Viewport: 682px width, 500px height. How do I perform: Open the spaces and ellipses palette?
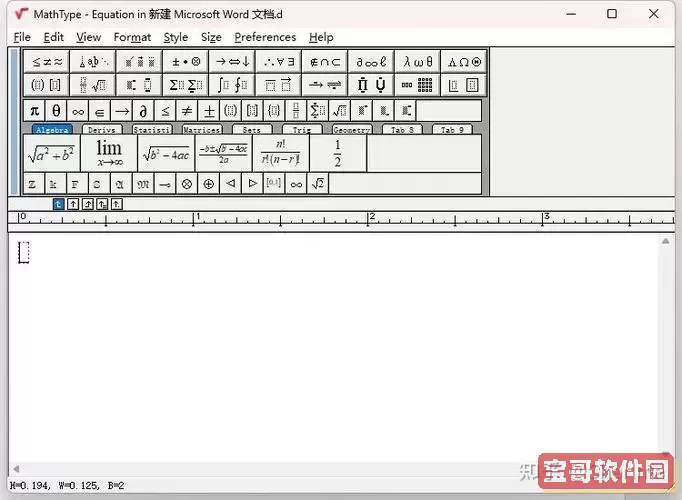(93, 62)
